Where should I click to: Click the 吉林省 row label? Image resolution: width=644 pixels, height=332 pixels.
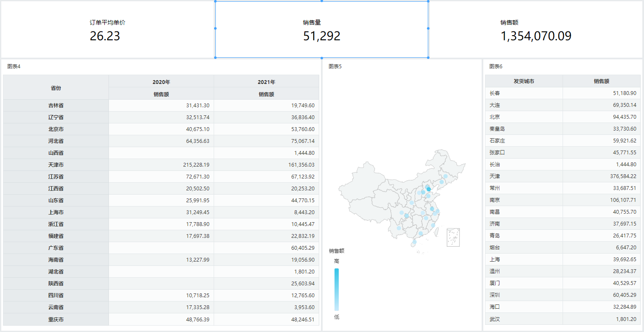tap(56, 105)
